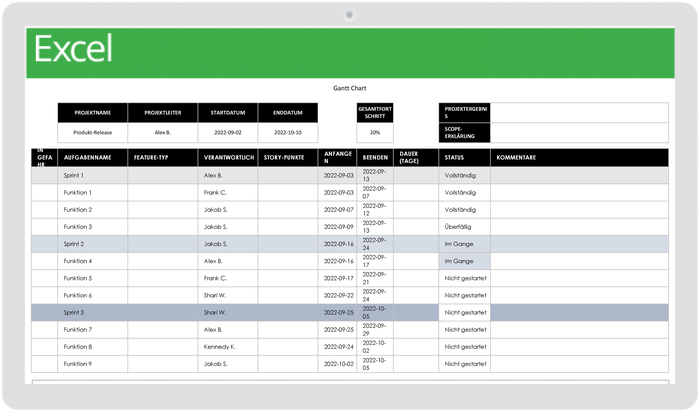Click the Excel title in green banner
Image resolution: width=700 pixels, height=412 pixels.
73,49
